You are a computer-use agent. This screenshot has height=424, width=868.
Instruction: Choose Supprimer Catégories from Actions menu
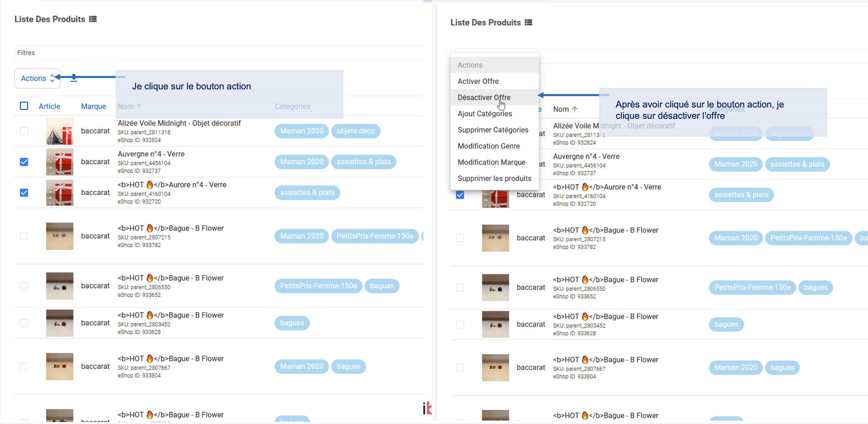494,130
